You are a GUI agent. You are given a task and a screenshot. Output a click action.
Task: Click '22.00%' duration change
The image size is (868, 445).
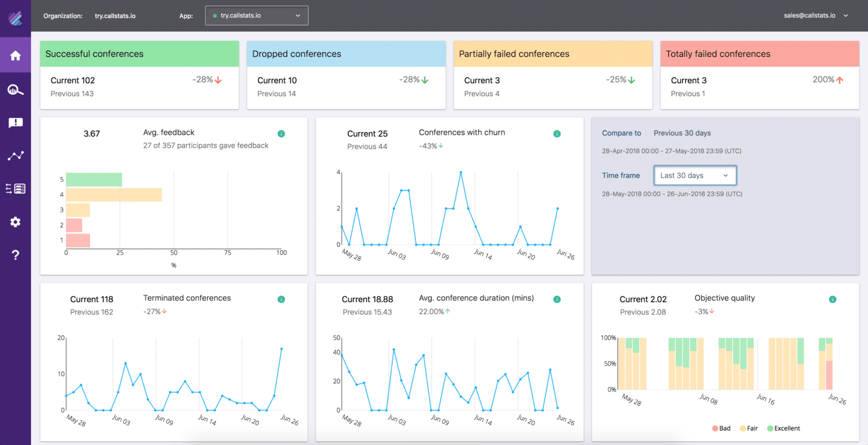(432, 312)
